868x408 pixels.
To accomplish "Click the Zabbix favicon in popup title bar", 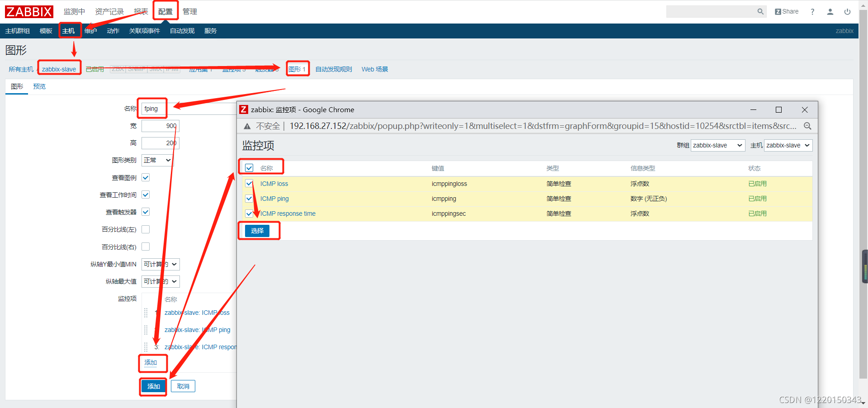I will [x=244, y=109].
